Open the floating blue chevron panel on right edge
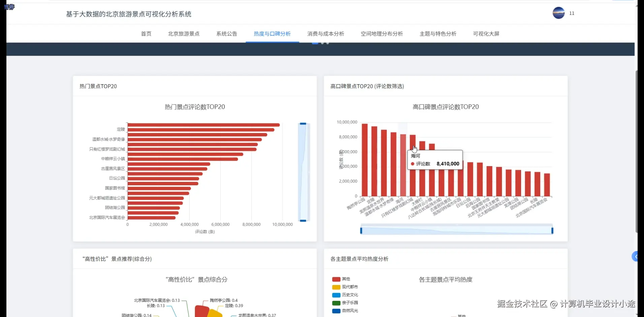The image size is (644, 317). pos(635,256)
